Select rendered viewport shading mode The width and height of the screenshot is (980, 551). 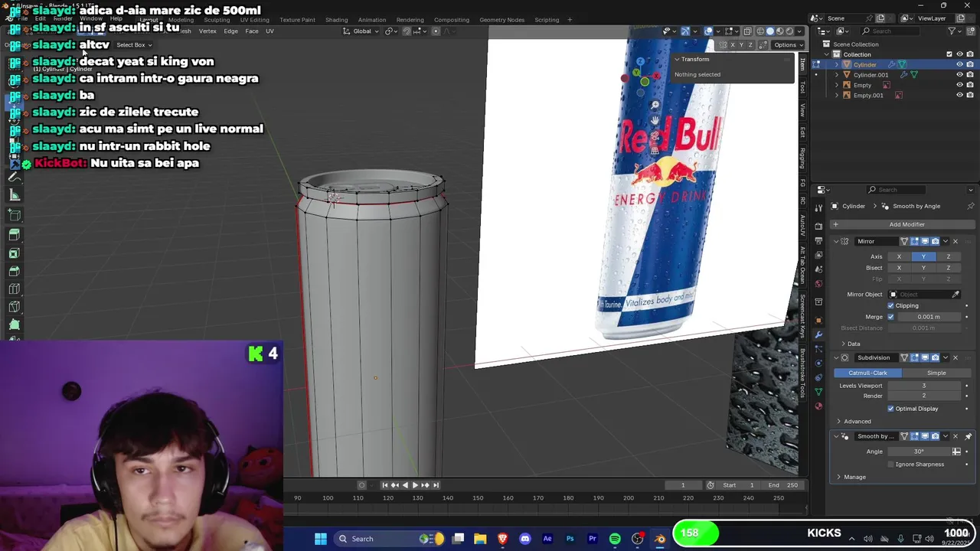[x=789, y=31]
